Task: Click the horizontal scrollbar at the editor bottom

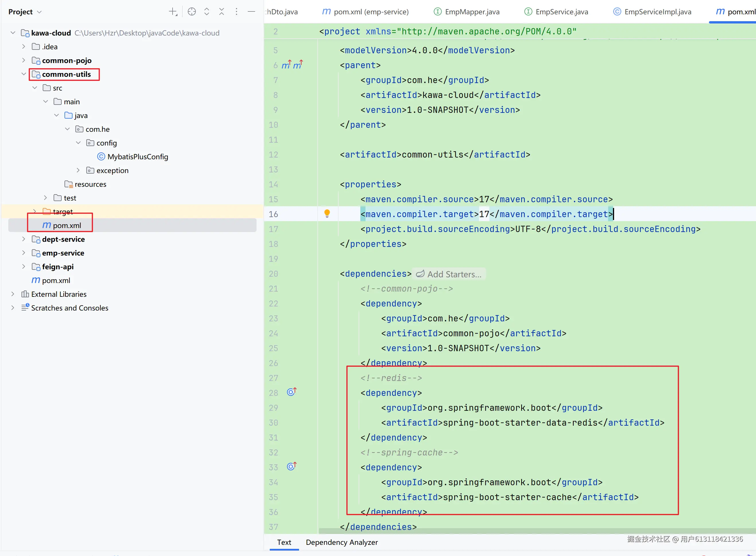Action: coord(505,531)
